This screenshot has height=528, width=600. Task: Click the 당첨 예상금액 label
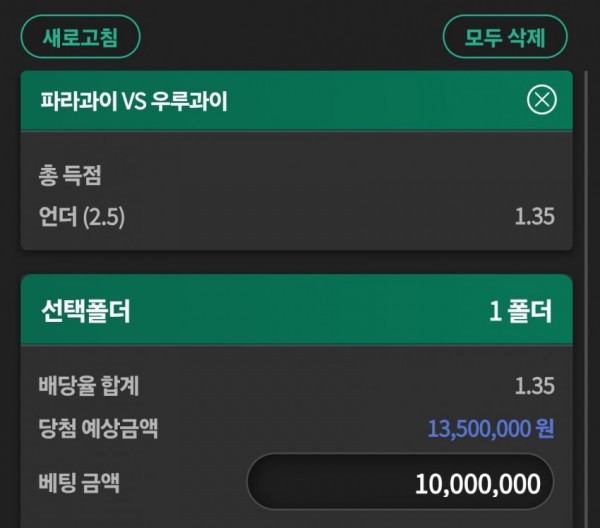point(98,429)
